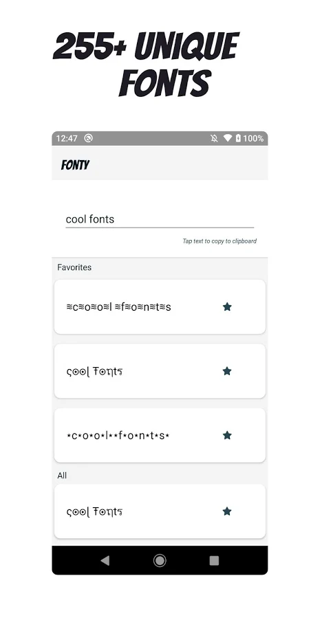This screenshot has width=322, height=644.
Task: Select the Favorites section header
Action: pyautogui.click(x=74, y=267)
